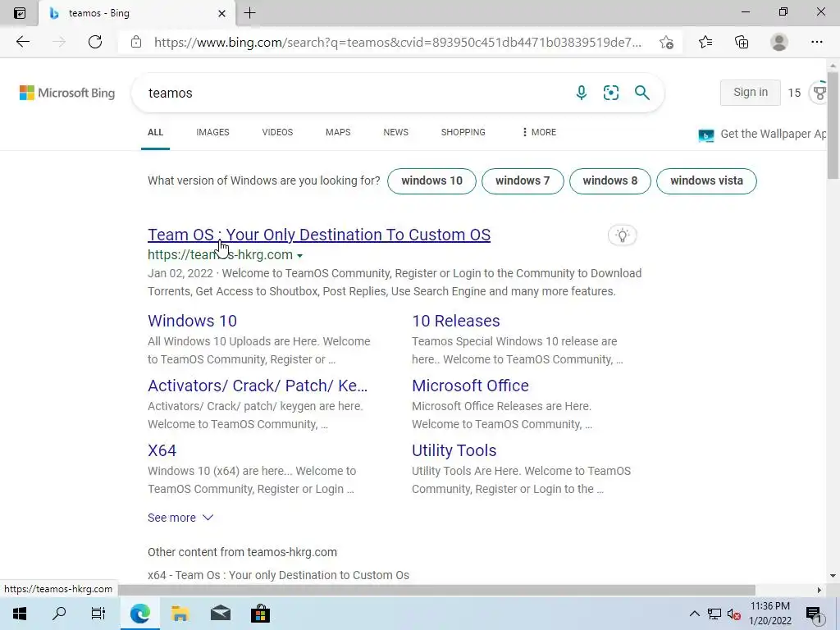Switch to the MAPS tab
Viewport: 840px width, 630px height.
[338, 132]
